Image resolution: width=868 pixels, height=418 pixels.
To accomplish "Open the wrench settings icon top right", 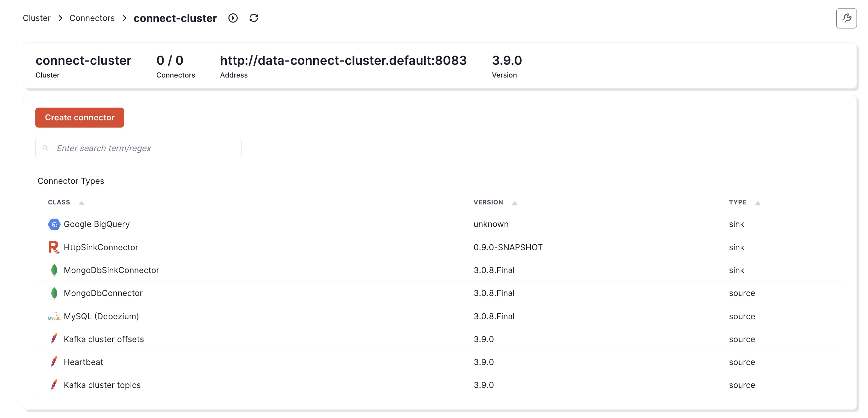I will (x=846, y=18).
